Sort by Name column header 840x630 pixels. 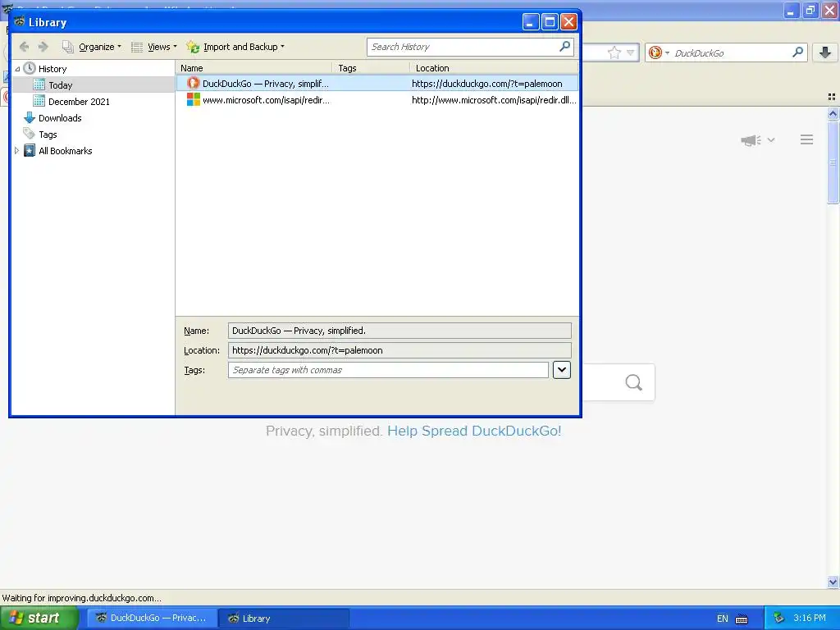point(254,68)
